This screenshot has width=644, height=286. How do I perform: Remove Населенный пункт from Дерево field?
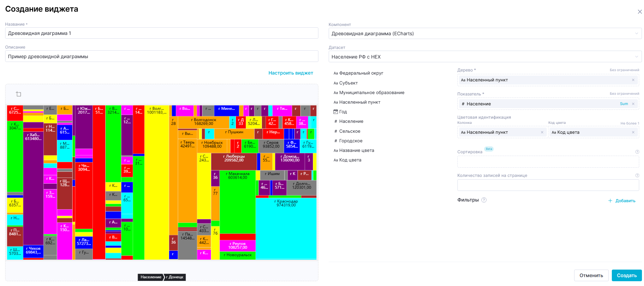tap(633, 80)
